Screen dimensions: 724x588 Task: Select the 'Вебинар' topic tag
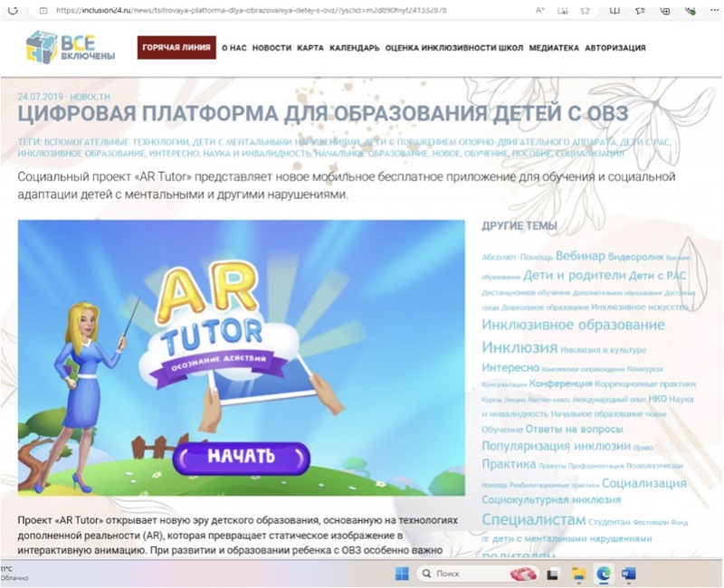tap(580, 256)
